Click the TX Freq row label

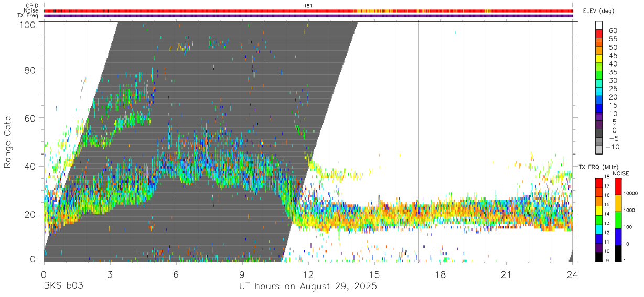[x=28, y=15]
